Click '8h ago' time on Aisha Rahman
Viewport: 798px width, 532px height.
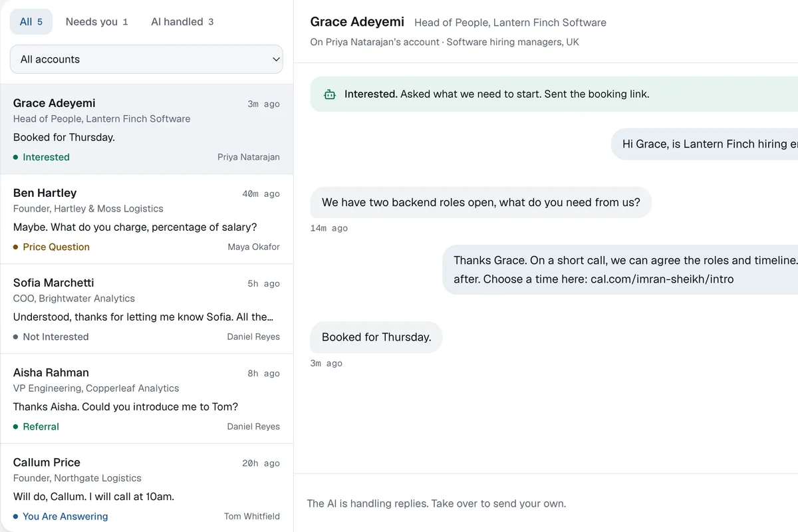pos(263,374)
